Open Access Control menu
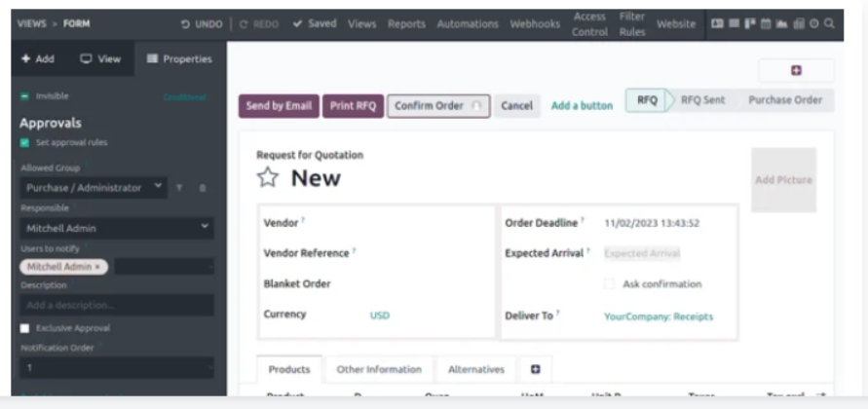868x409 pixels. (589, 24)
